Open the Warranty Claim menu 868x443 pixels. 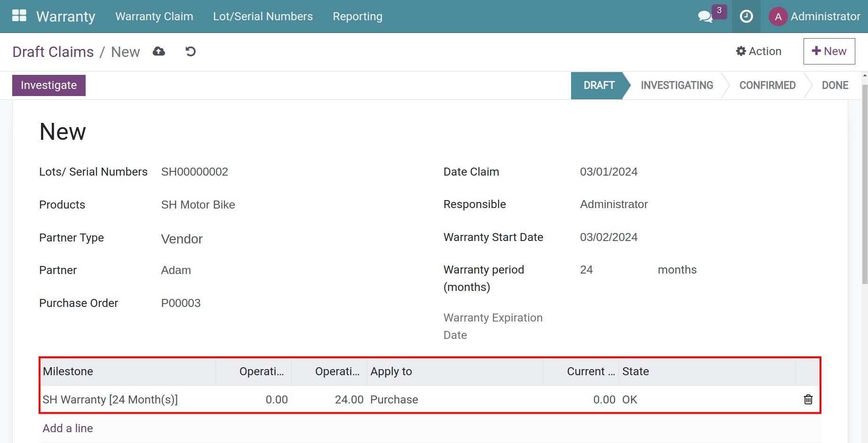click(154, 16)
